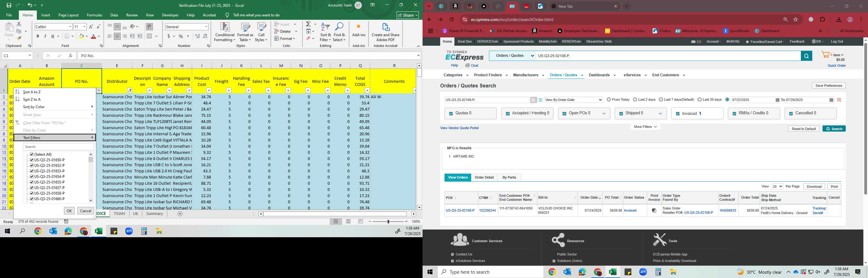Click the blue Search button

click(834, 128)
